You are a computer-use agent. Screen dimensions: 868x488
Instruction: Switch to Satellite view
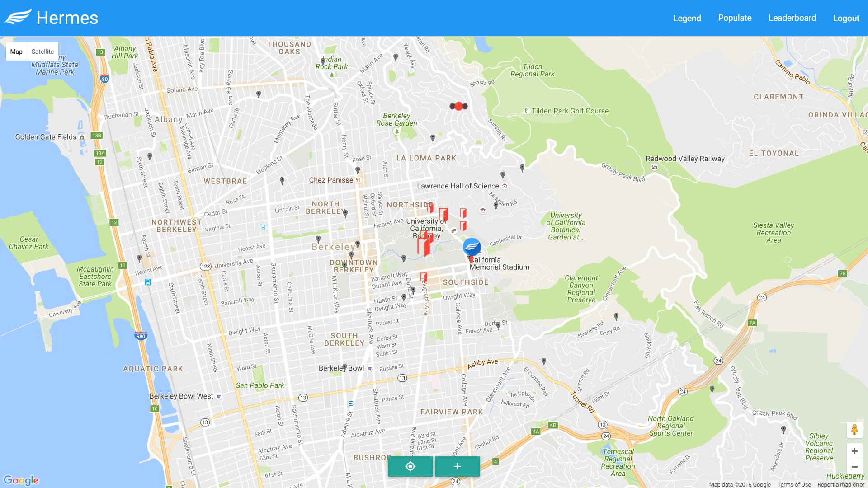click(x=42, y=52)
